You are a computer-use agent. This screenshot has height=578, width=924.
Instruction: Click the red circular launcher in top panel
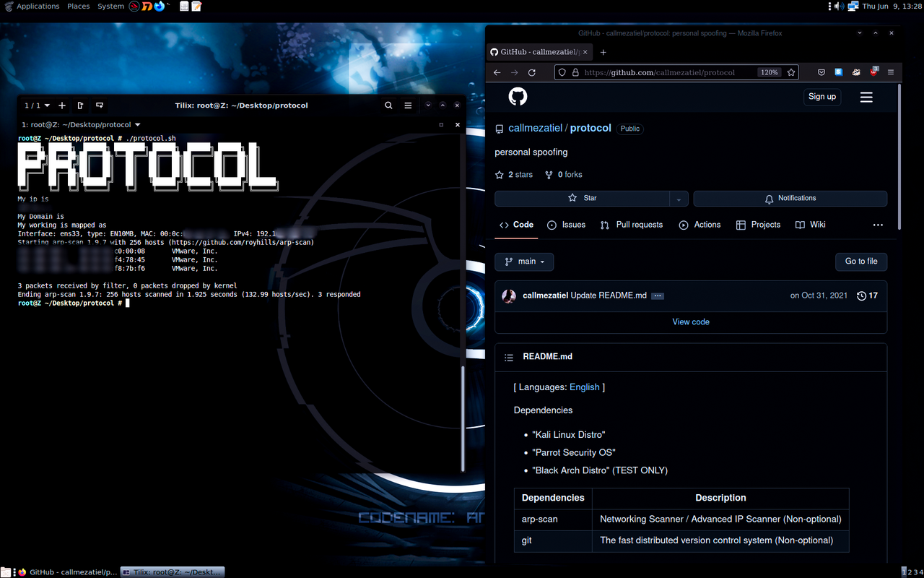pyautogui.click(x=134, y=6)
